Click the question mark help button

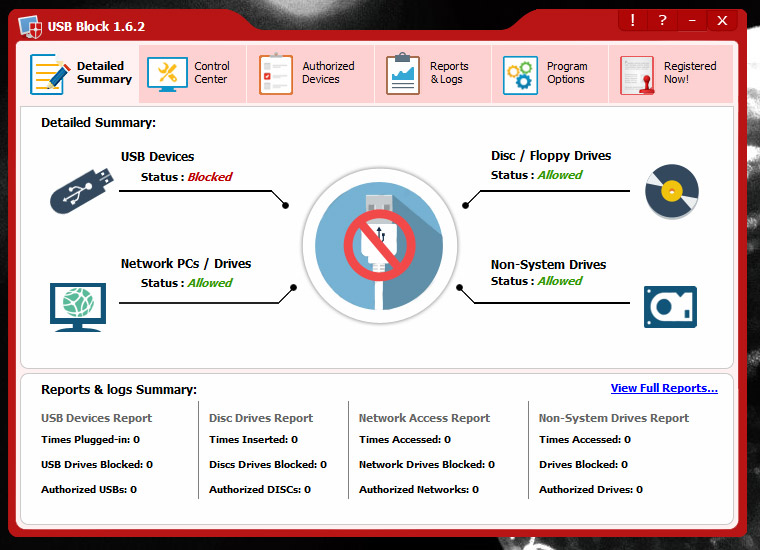[x=662, y=20]
